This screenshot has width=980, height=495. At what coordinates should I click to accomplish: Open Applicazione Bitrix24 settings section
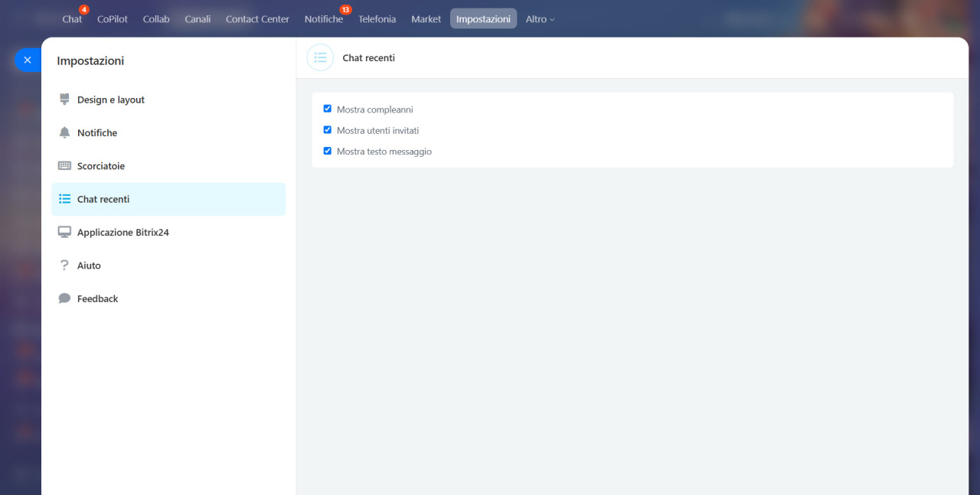pos(168,232)
